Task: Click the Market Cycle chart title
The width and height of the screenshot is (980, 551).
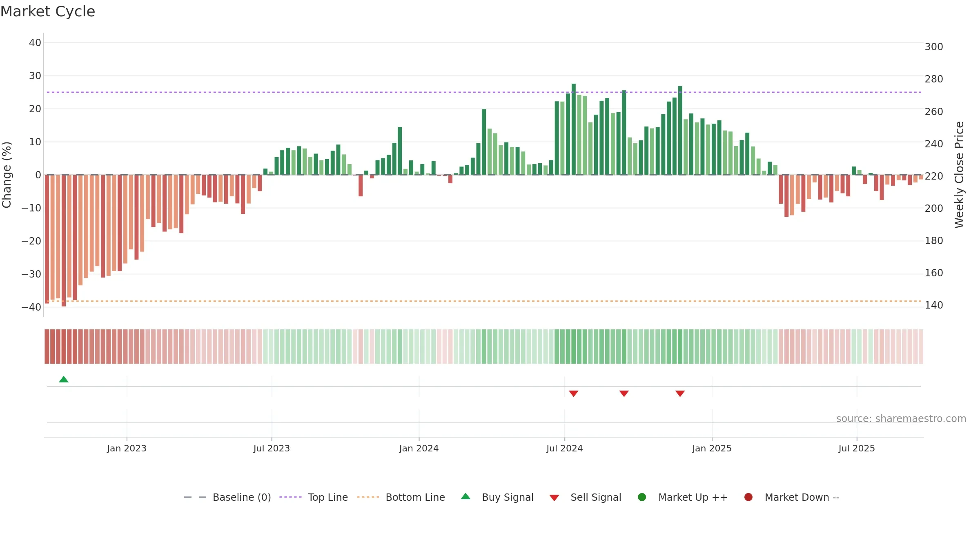Action: (x=48, y=11)
